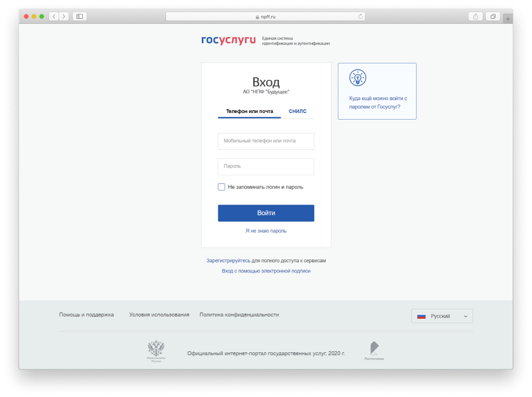Click the Russian flag icon

pyautogui.click(x=421, y=316)
